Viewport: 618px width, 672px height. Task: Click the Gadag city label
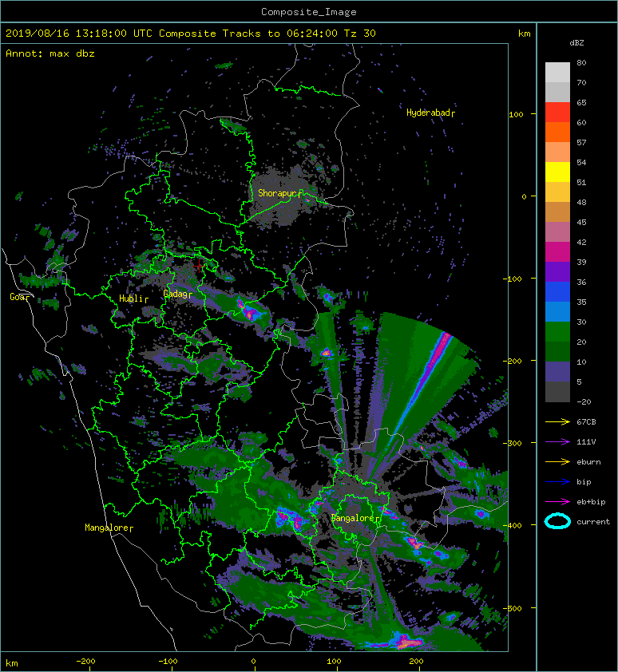(176, 294)
